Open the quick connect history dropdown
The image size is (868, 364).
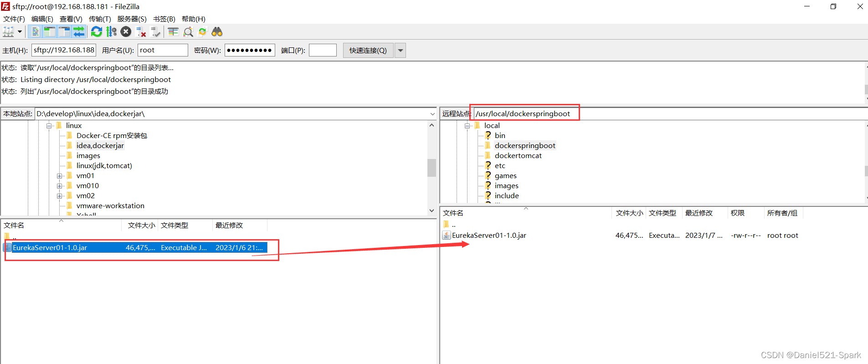[401, 50]
